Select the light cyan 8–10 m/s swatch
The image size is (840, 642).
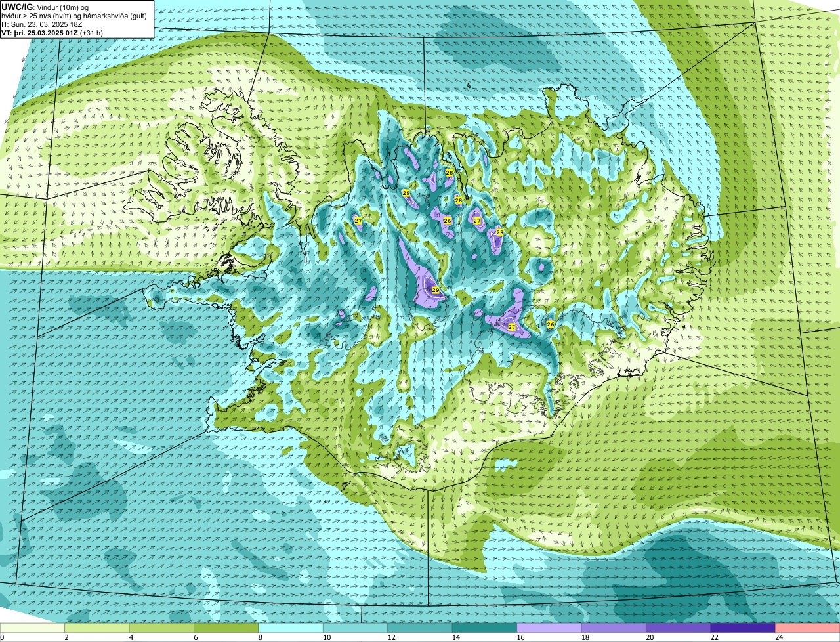pyautogui.click(x=291, y=628)
